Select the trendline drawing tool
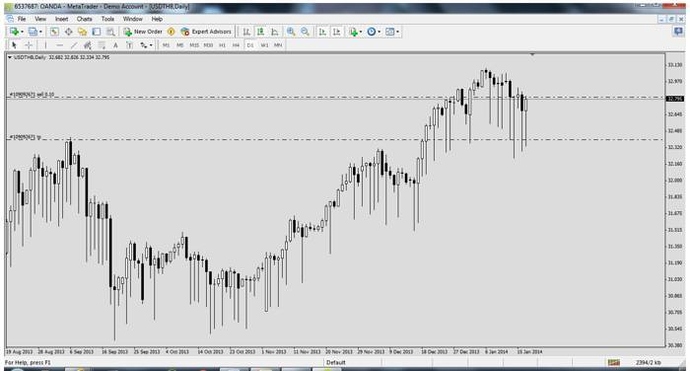This screenshot has height=371, width=690. pos(73,45)
